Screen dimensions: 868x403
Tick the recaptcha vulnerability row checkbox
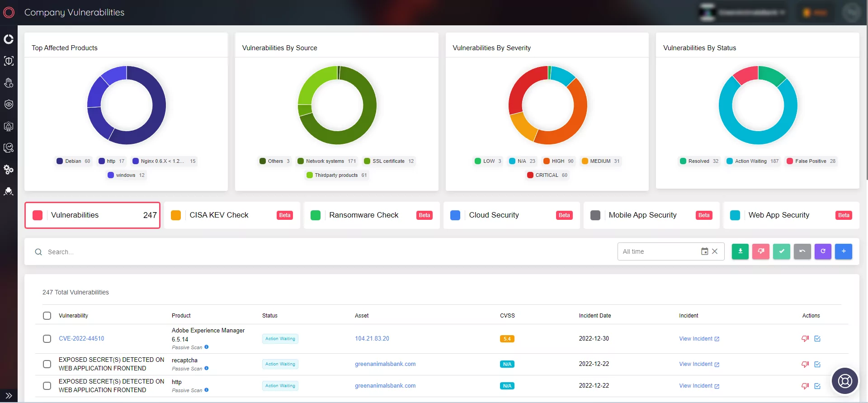pyautogui.click(x=47, y=364)
